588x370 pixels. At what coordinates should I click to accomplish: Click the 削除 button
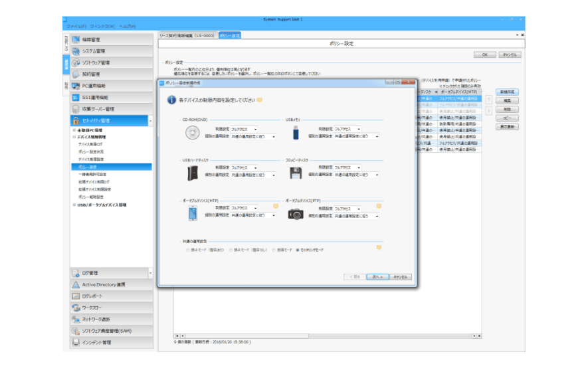click(x=507, y=110)
